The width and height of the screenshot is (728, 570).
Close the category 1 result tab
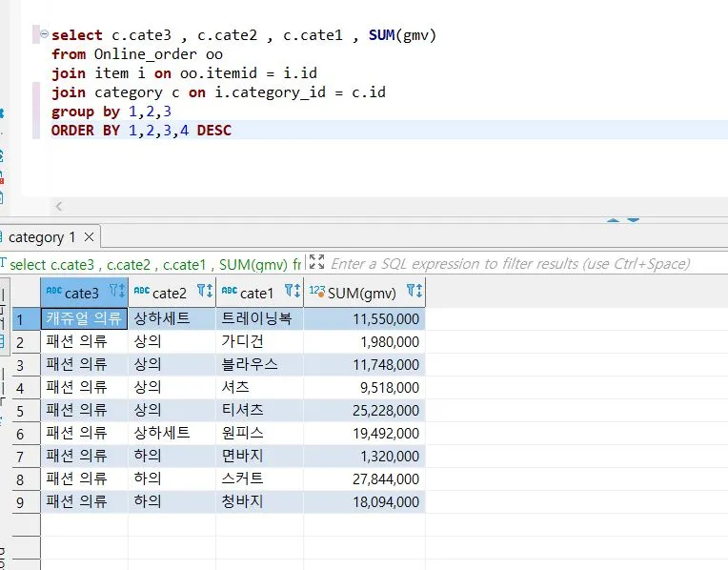coord(90,237)
